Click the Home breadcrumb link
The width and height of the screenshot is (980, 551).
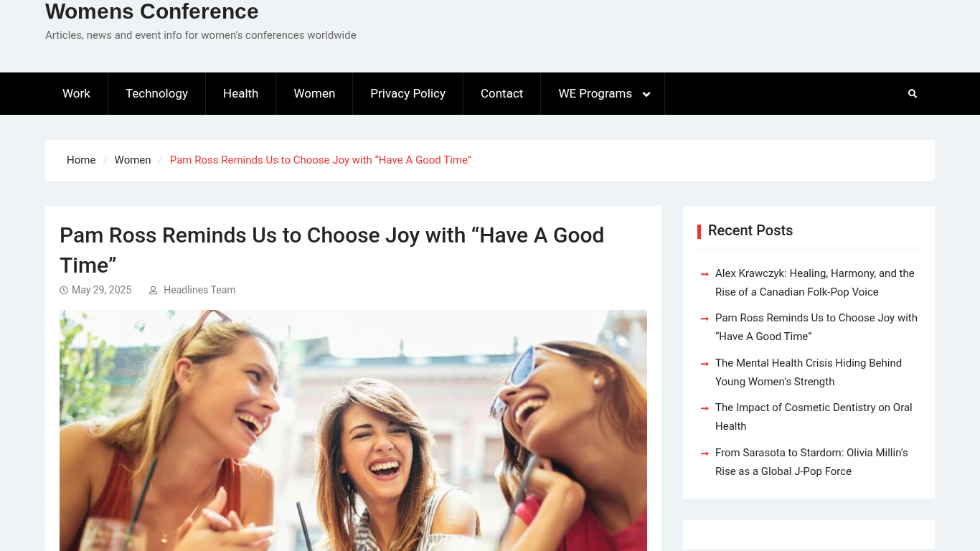81,160
